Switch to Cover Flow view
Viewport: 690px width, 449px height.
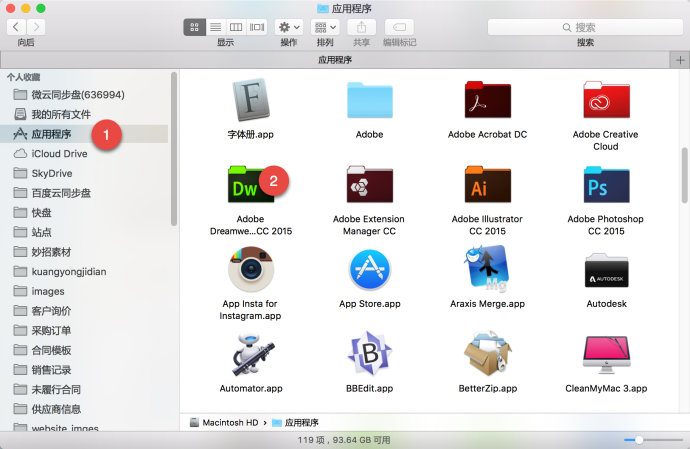tap(257, 27)
